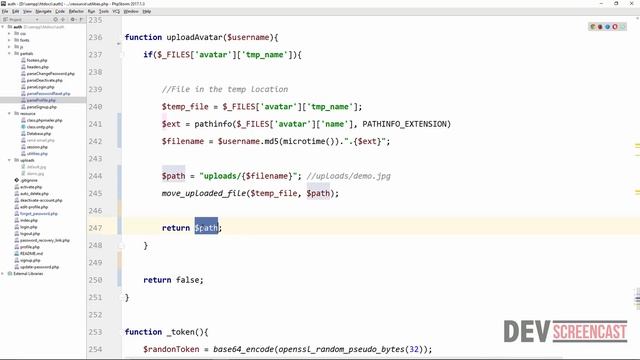Expand the fonts folder

coord(9,40)
